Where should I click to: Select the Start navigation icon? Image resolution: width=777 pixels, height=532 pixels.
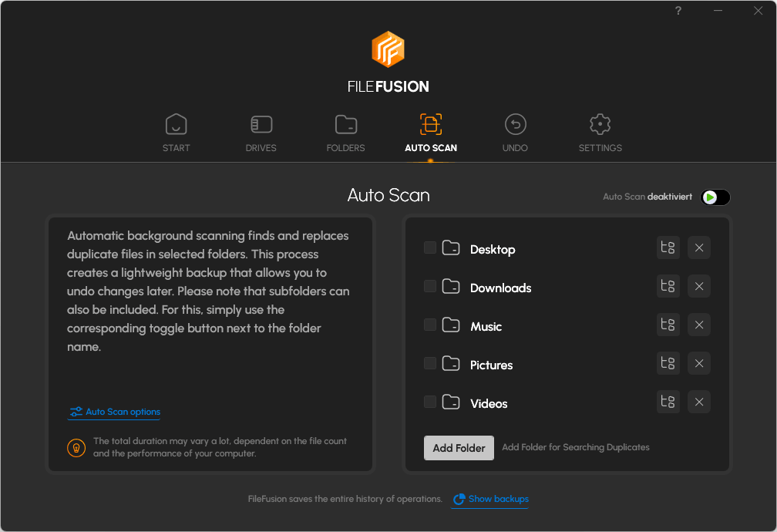point(176,124)
